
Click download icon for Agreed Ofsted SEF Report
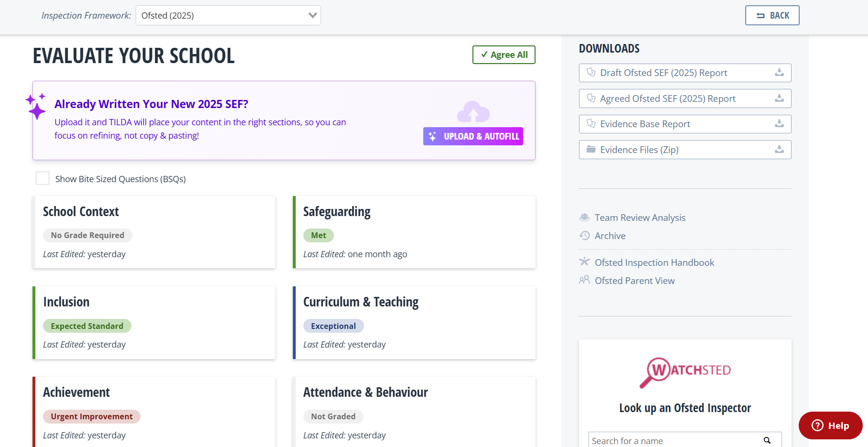click(x=779, y=98)
